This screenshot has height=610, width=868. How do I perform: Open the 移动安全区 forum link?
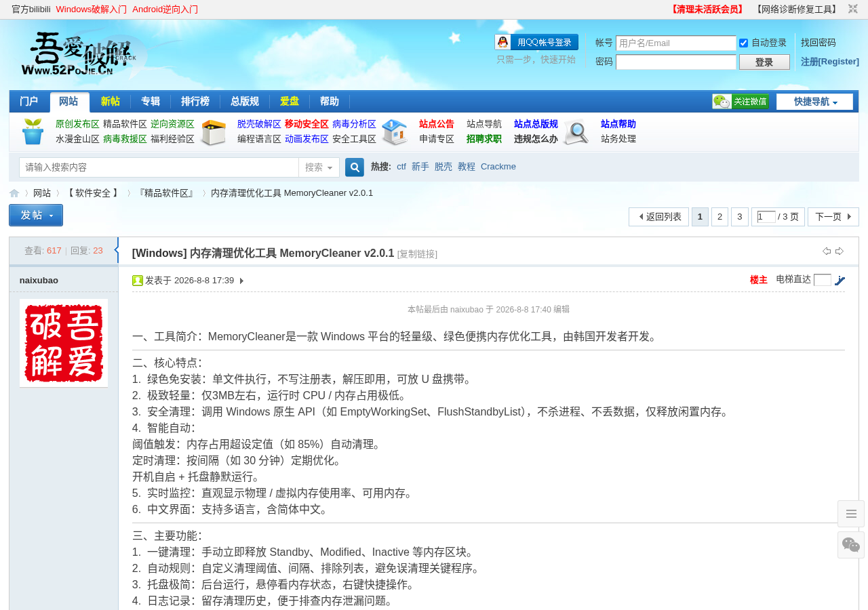(307, 124)
